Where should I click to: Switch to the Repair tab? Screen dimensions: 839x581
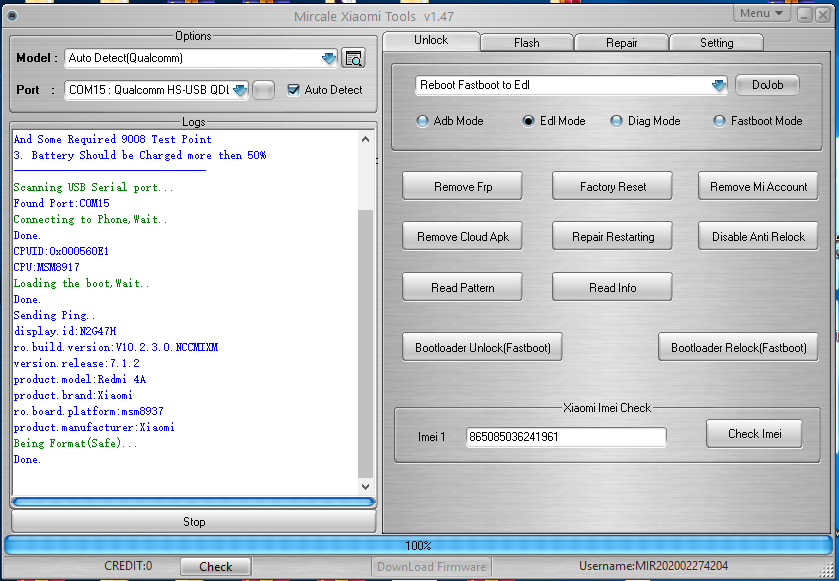point(622,43)
